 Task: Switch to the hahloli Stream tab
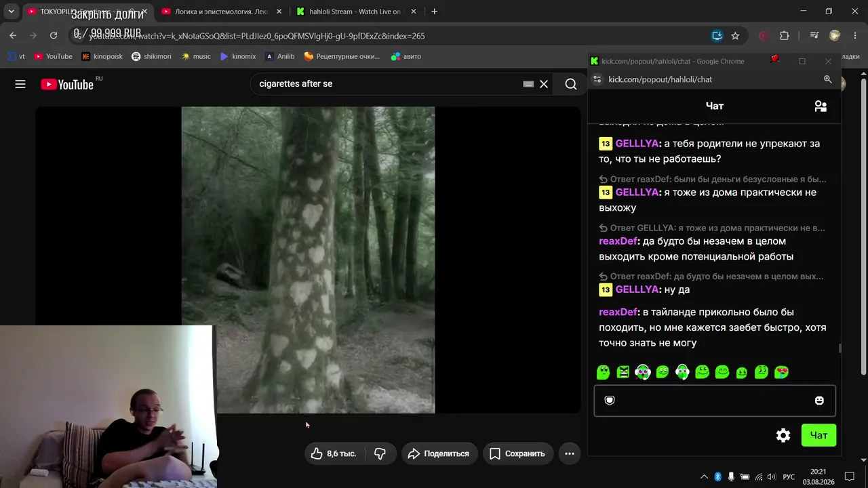pos(357,12)
